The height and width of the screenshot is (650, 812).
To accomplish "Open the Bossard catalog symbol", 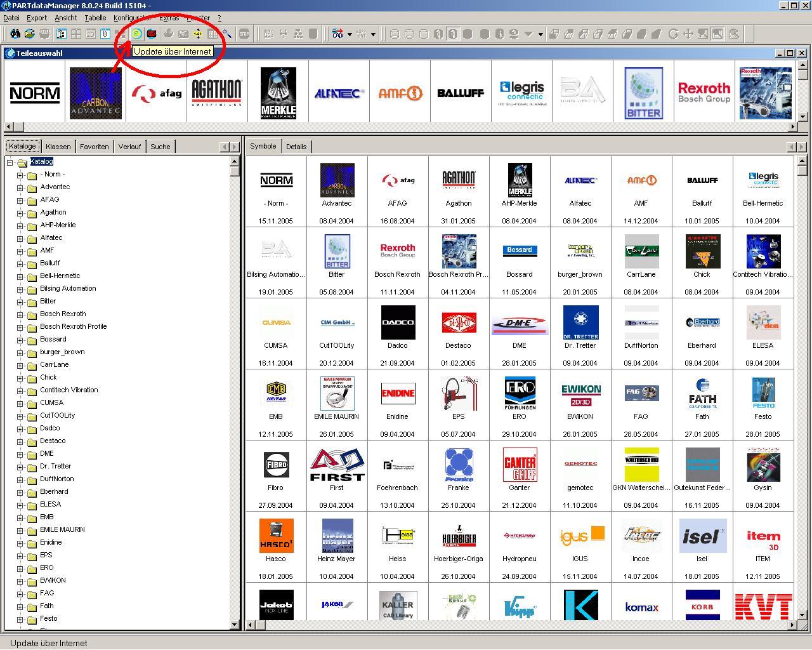I will [x=520, y=252].
